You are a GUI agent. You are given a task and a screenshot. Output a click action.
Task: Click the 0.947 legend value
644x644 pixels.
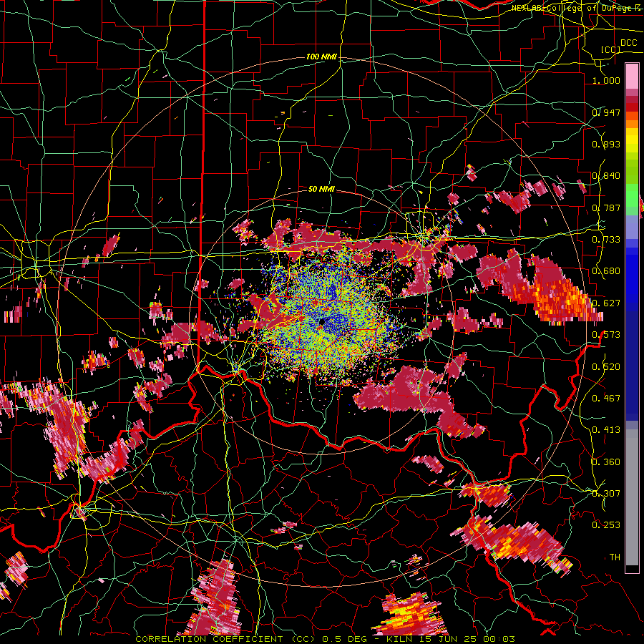tap(606, 112)
